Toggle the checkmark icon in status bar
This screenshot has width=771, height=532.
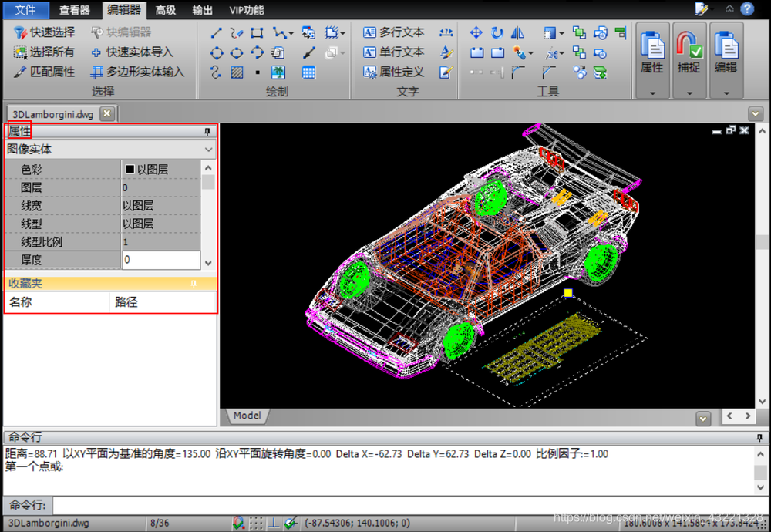pyautogui.click(x=291, y=523)
